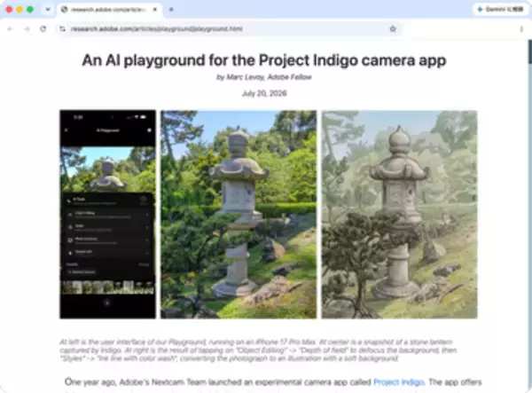Go forward with the forward arrow
The image size is (532, 393).
click(x=27, y=29)
